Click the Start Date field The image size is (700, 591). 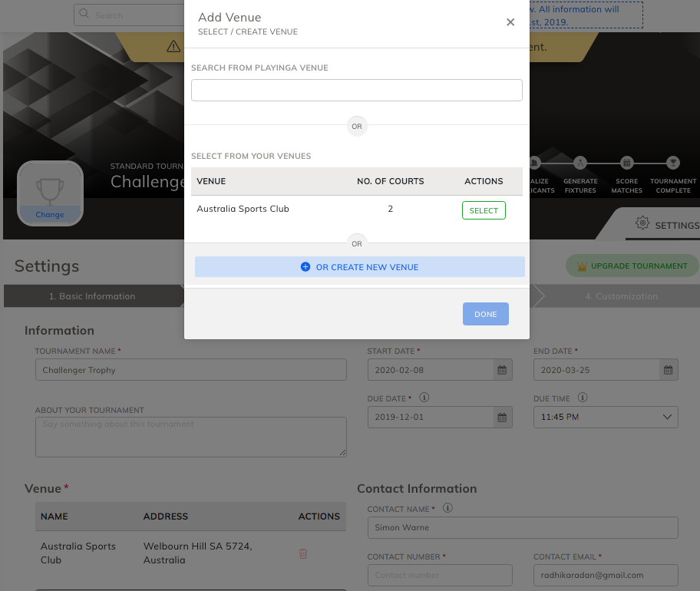coord(431,370)
